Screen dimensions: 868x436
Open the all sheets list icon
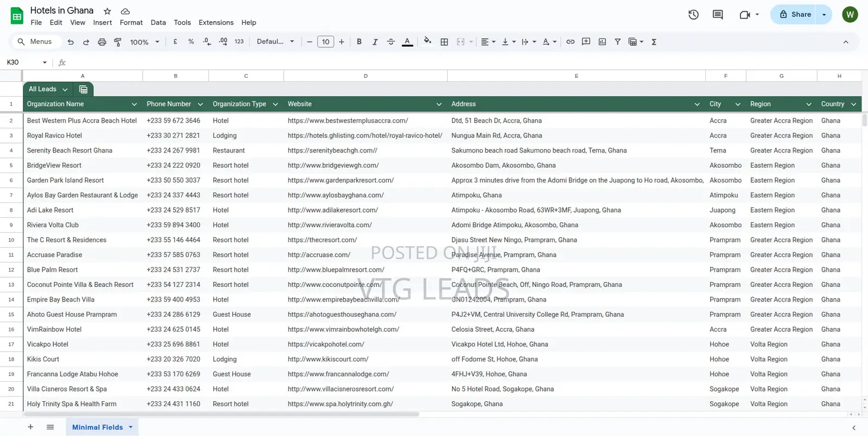pyautogui.click(x=50, y=427)
